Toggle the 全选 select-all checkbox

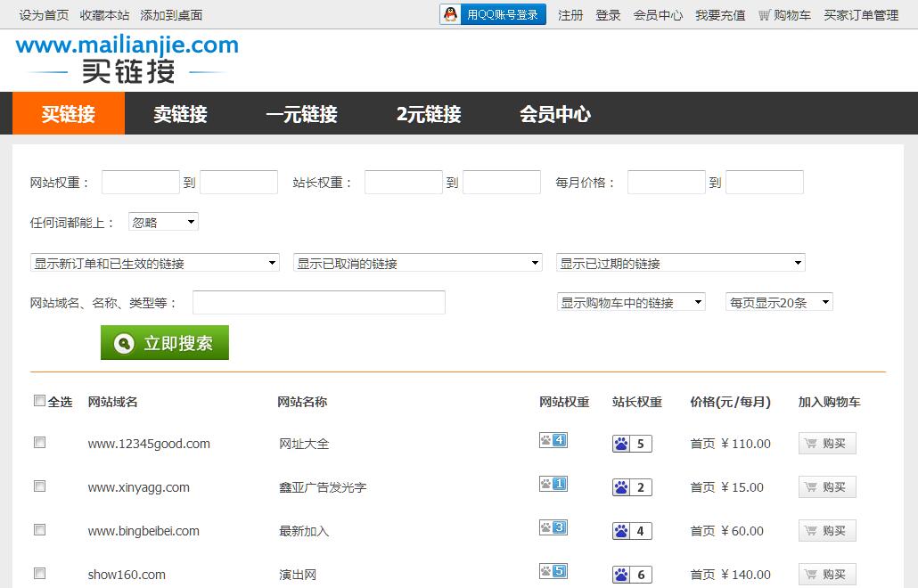click(x=39, y=401)
